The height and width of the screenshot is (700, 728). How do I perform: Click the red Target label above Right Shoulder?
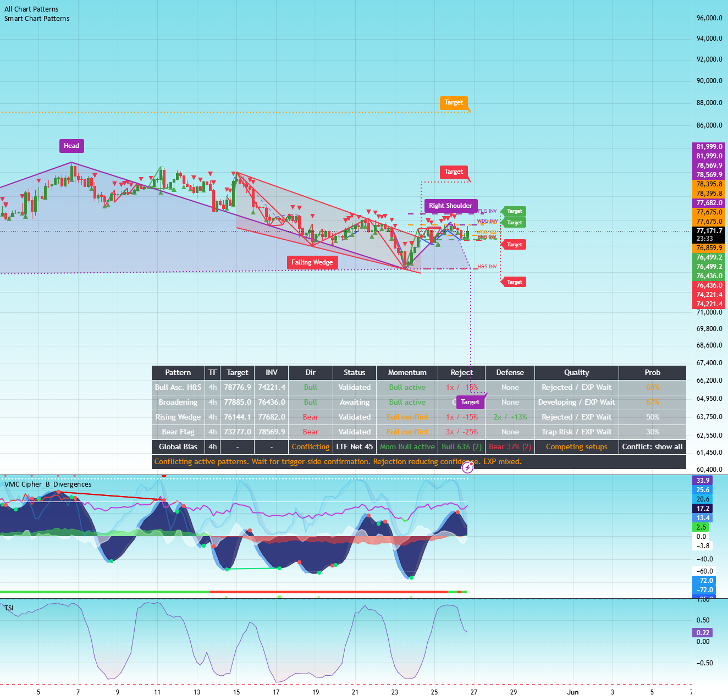pyautogui.click(x=454, y=172)
